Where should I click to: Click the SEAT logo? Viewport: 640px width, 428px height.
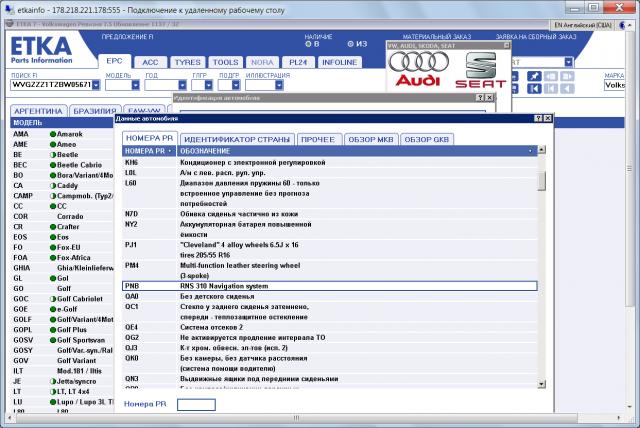(x=481, y=70)
